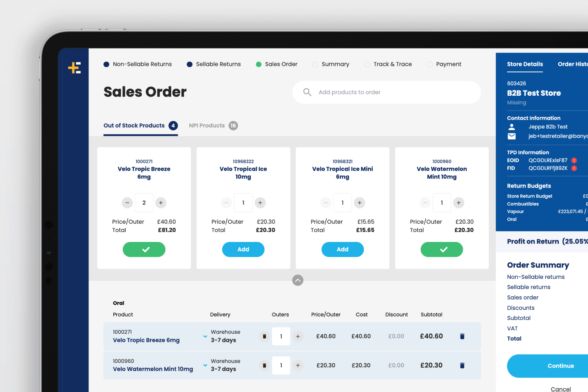Jump to the Summary step

click(331, 64)
